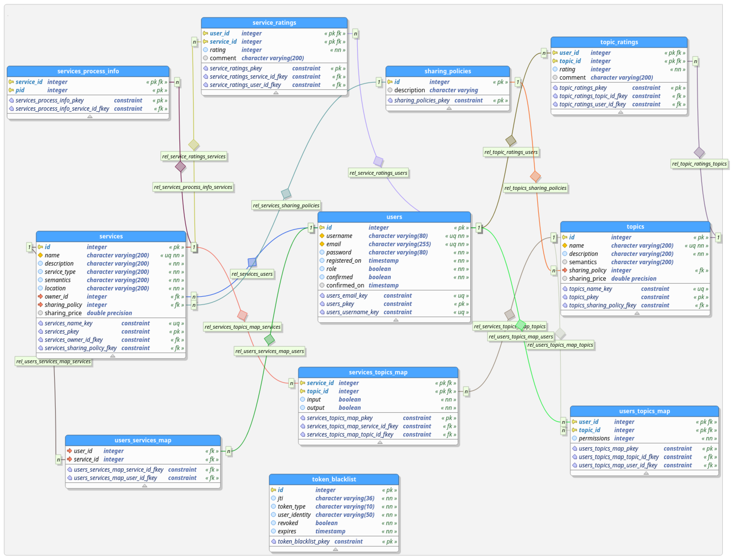This screenshot has height=560, width=734.
Task: Click the services_process_info table header
Action: pos(88,71)
